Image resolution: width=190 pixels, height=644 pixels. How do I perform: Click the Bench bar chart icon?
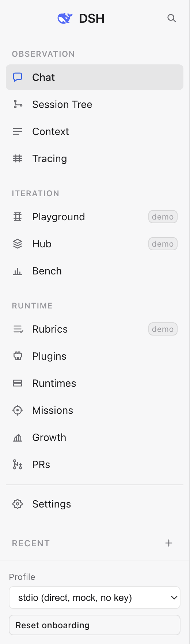click(18, 271)
